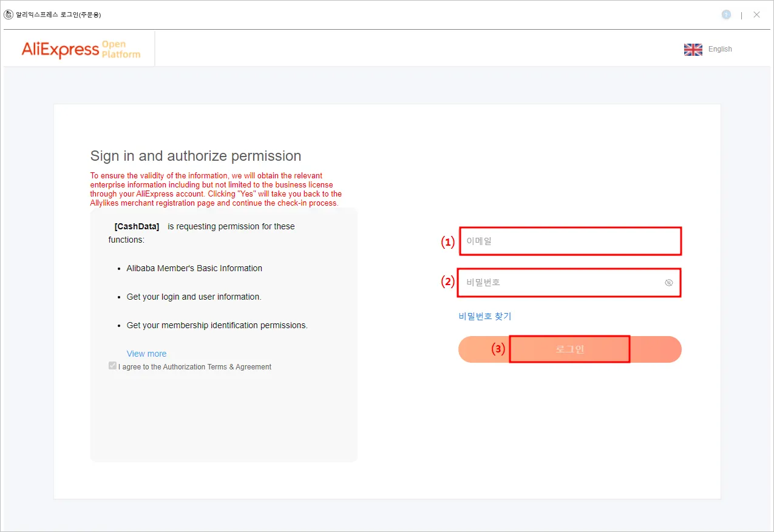This screenshot has width=774, height=532.
Task: Toggle password visibility eye icon
Action: click(x=669, y=283)
